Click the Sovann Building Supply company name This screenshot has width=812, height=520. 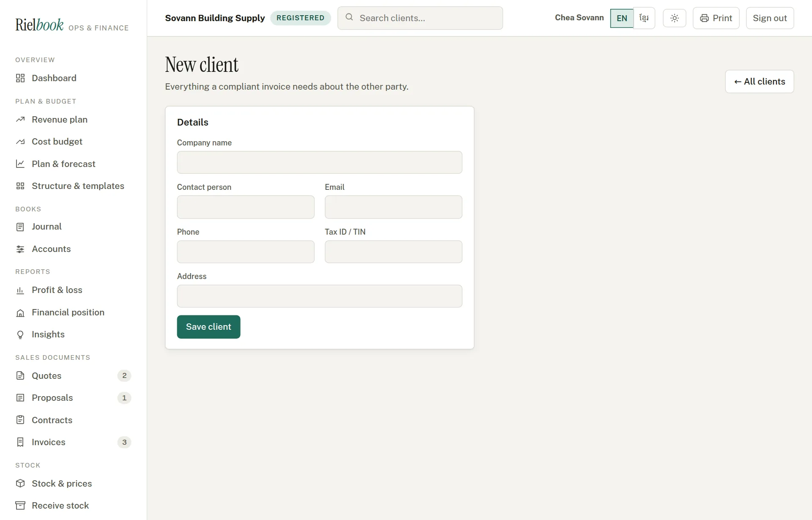(x=215, y=18)
